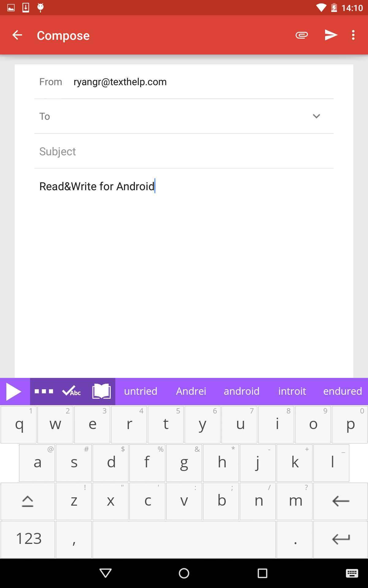The width and height of the screenshot is (368, 588).
Task: Open the three-squares more options icon
Action: point(44,391)
